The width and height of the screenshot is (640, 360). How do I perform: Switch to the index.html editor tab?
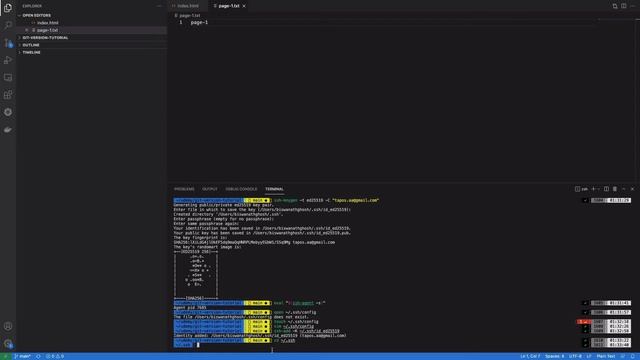click(x=188, y=6)
